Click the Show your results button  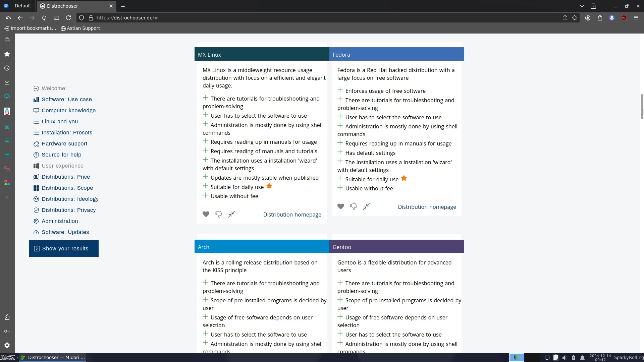64,249
